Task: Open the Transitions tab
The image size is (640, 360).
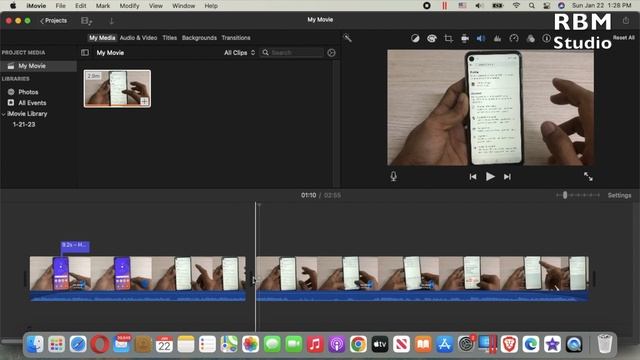Action: pos(236,38)
